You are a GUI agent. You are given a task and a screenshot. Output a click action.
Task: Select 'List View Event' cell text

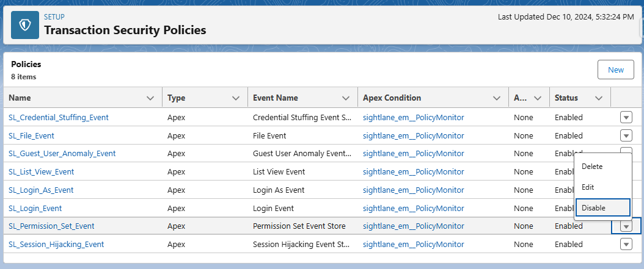pyautogui.click(x=279, y=172)
